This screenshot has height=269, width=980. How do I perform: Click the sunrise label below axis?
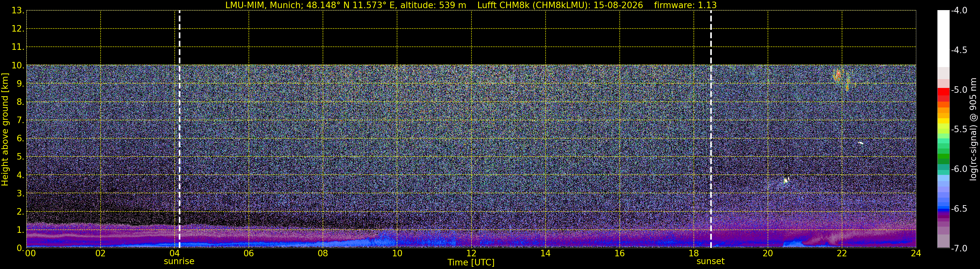[179, 262]
